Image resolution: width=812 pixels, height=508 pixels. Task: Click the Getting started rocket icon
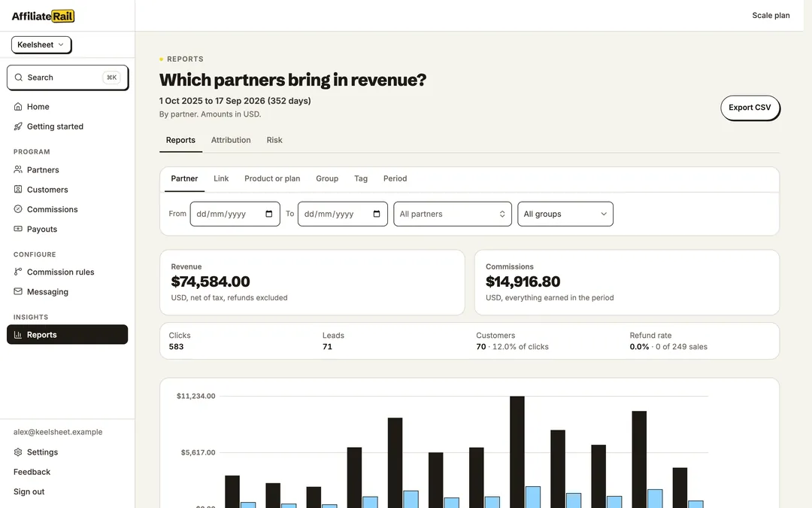[x=18, y=126]
